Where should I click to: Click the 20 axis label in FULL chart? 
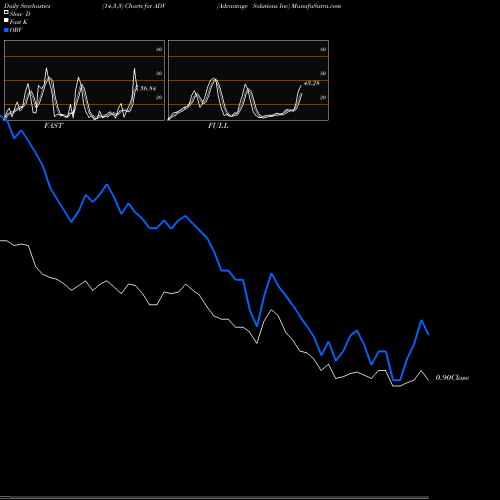pos(323,97)
